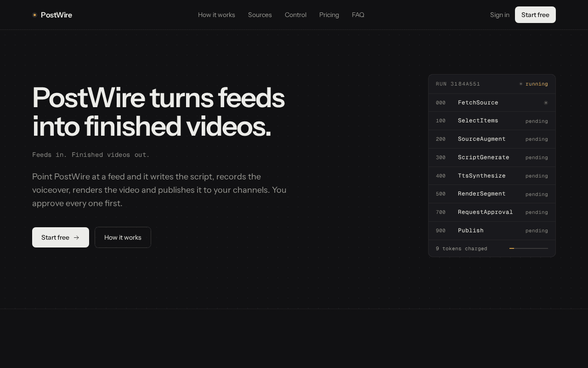Click the tagline Feeds in. Finished videos out.
588x368 pixels.
point(91,155)
